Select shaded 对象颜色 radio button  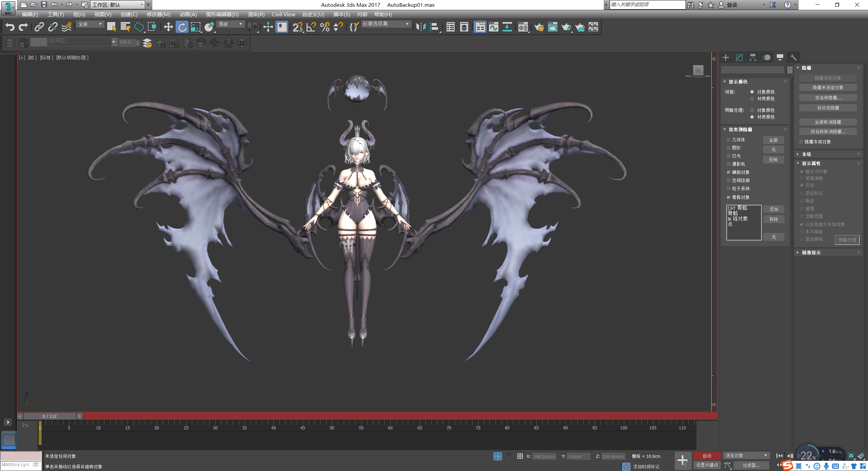click(x=752, y=110)
